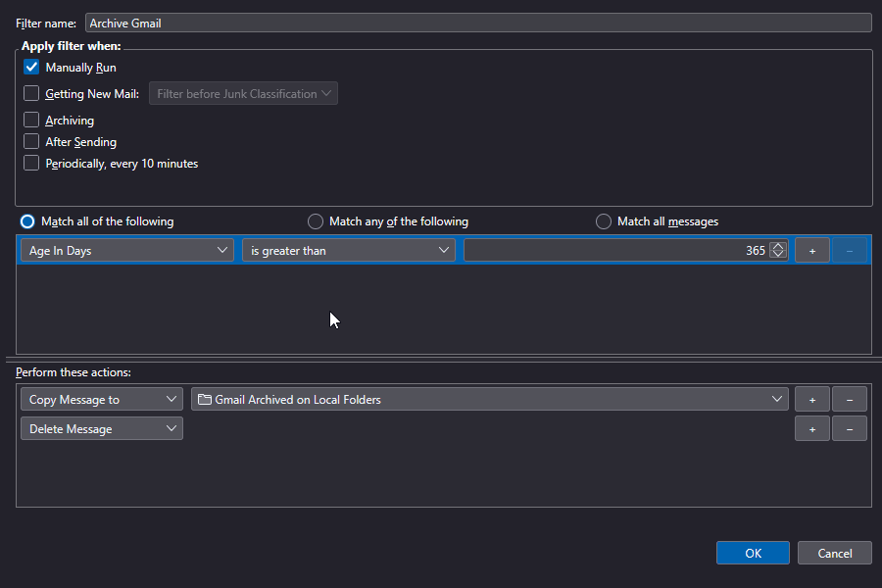This screenshot has height=588, width=882.
Task: Add an action after Delete Message
Action: (811, 428)
